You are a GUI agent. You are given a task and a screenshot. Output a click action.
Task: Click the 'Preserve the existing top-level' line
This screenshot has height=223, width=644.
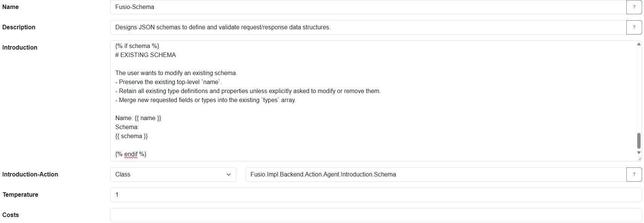169,82
